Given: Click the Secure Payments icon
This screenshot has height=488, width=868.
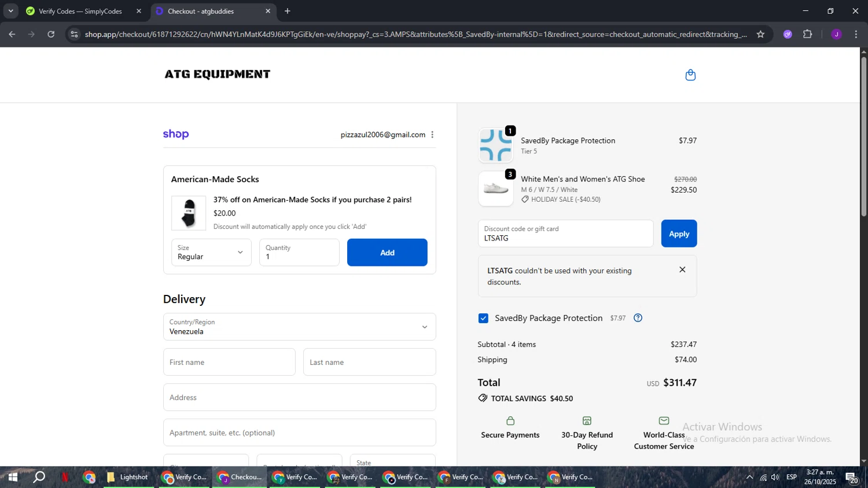Looking at the screenshot, I should click(x=510, y=421).
